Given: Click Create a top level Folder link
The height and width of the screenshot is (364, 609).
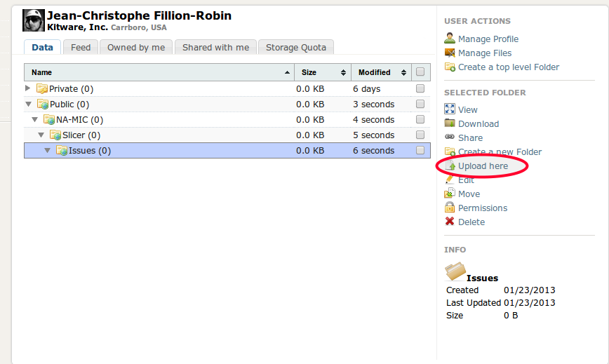Looking at the screenshot, I should point(508,67).
